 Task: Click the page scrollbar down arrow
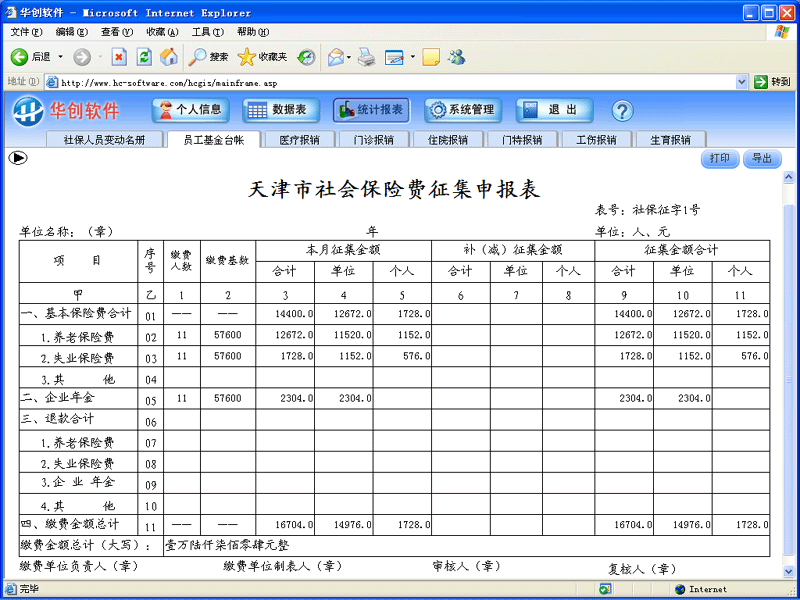pos(789,571)
